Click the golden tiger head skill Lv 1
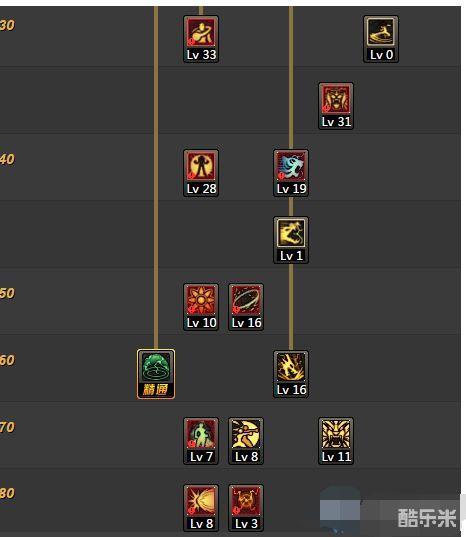The height and width of the screenshot is (537, 466). click(x=291, y=240)
